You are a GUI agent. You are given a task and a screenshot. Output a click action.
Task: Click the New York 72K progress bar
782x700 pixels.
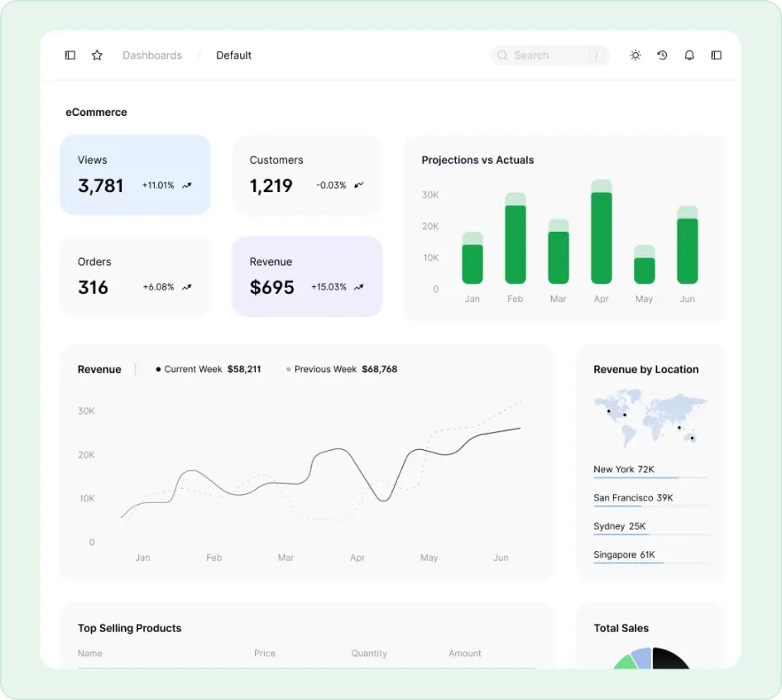(650, 477)
